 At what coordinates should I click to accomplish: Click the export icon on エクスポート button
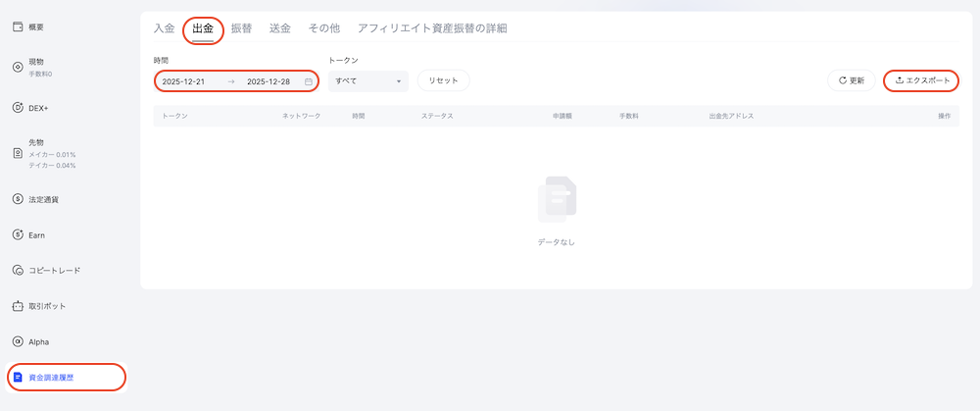900,80
